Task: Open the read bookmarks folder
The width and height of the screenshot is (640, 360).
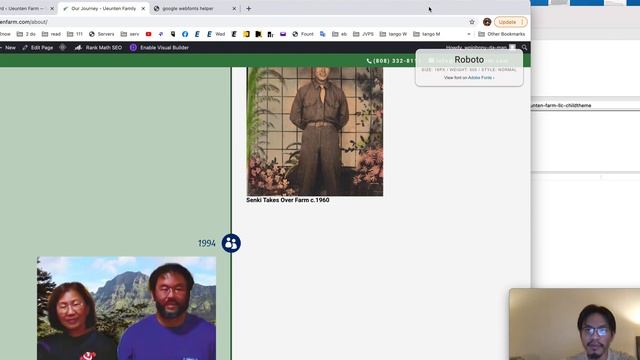Action: tap(51, 34)
